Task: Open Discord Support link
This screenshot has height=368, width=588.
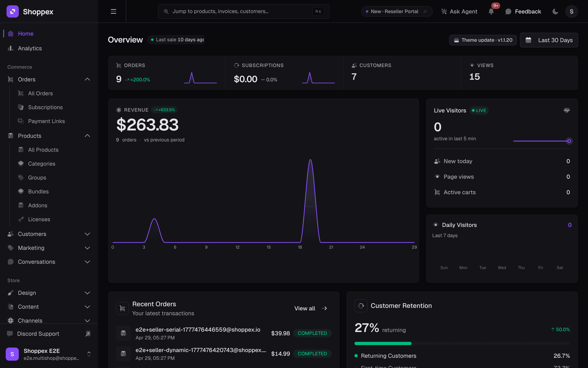Action: [x=49, y=334]
